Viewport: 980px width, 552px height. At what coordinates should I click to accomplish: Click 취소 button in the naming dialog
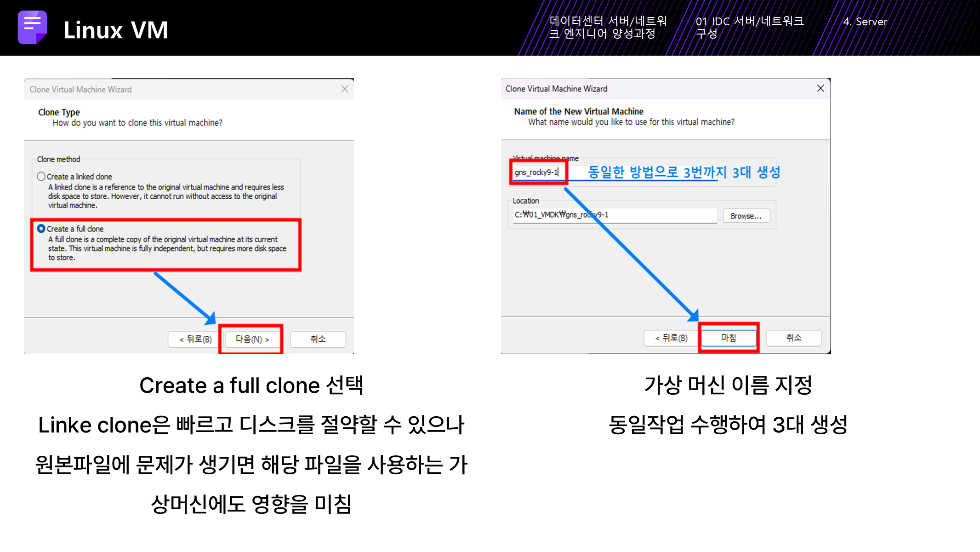(793, 338)
